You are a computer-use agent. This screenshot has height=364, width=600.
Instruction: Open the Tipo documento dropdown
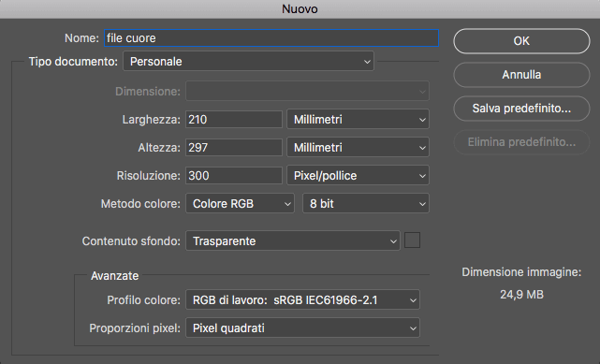248,61
